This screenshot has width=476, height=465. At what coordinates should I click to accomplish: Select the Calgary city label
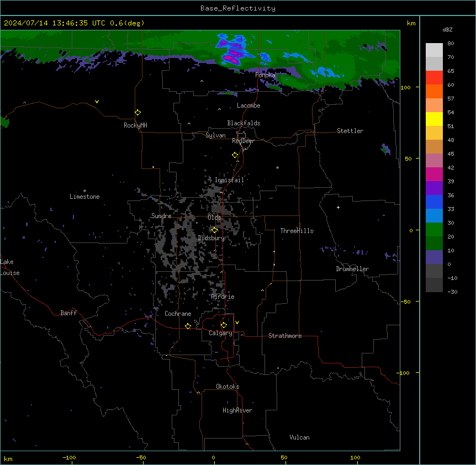click(x=221, y=333)
